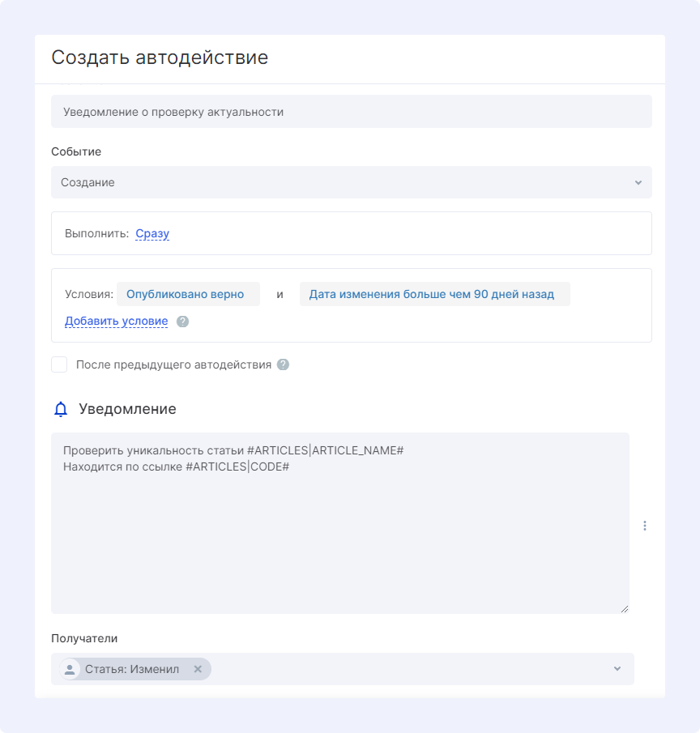
Task: Edit the Дата изменения больше чем 90 дней condition
Action: pos(433,294)
